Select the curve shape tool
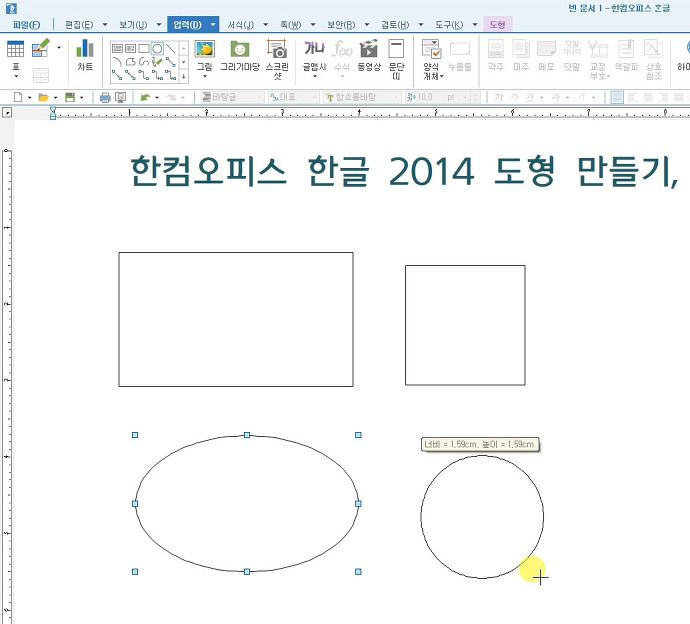This screenshot has height=624, width=690. [x=144, y=62]
